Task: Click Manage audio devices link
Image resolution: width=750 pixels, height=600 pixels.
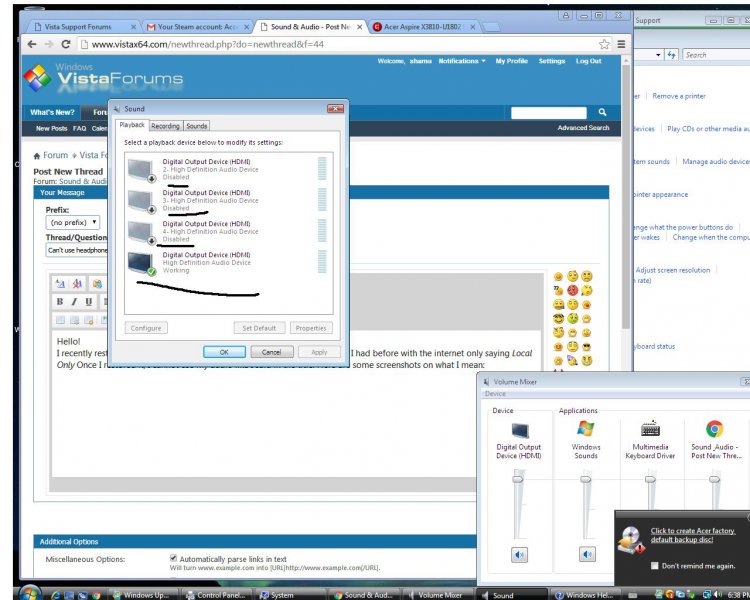Action: [x=716, y=162]
